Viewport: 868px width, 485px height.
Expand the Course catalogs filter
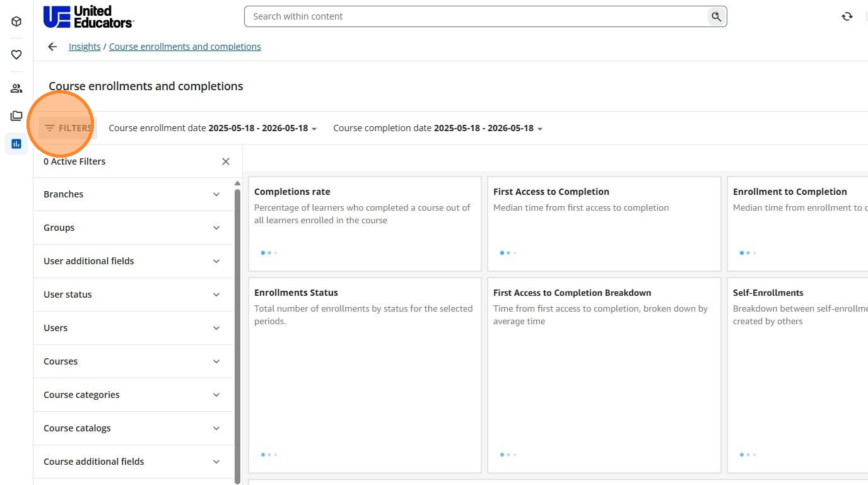click(133, 428)
